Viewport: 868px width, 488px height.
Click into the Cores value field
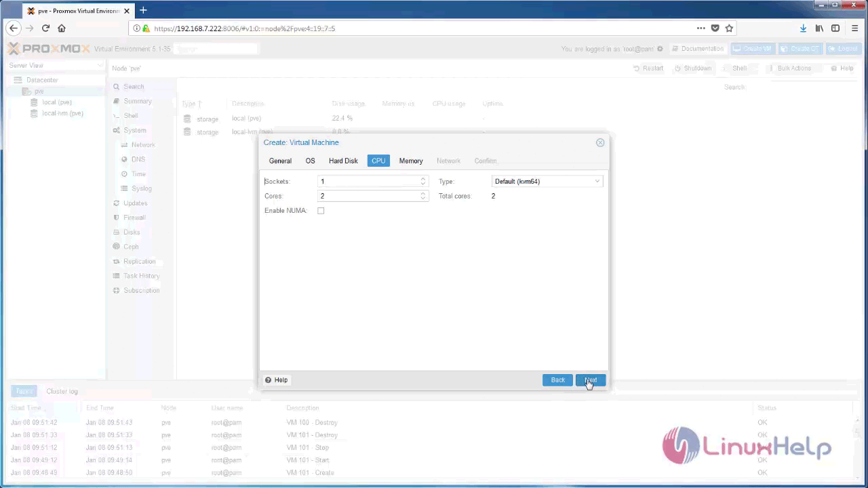point(368,196)
